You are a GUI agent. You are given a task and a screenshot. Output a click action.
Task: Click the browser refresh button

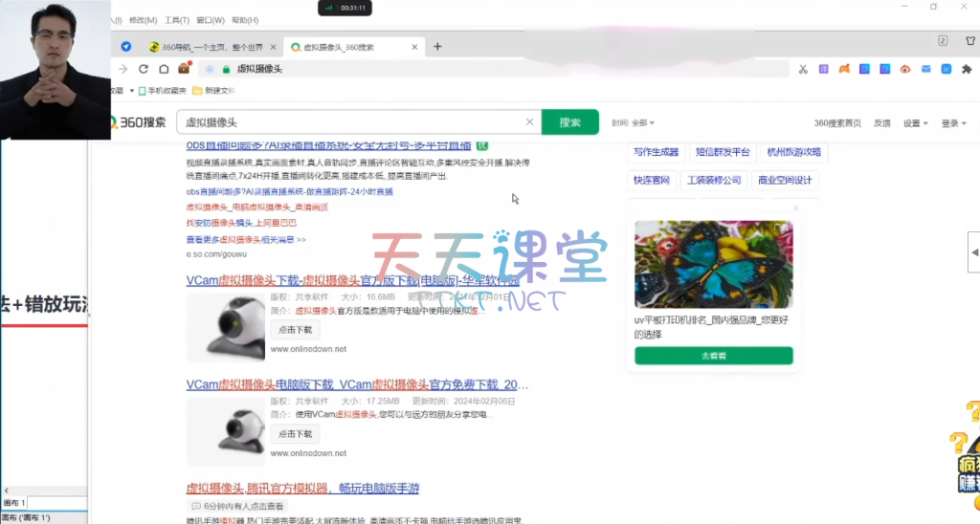(x=144, y=69)
